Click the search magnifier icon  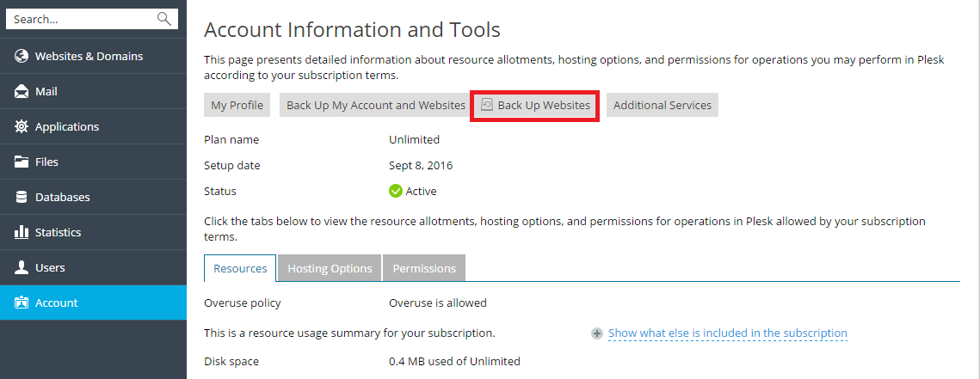[x=163, y=19]
